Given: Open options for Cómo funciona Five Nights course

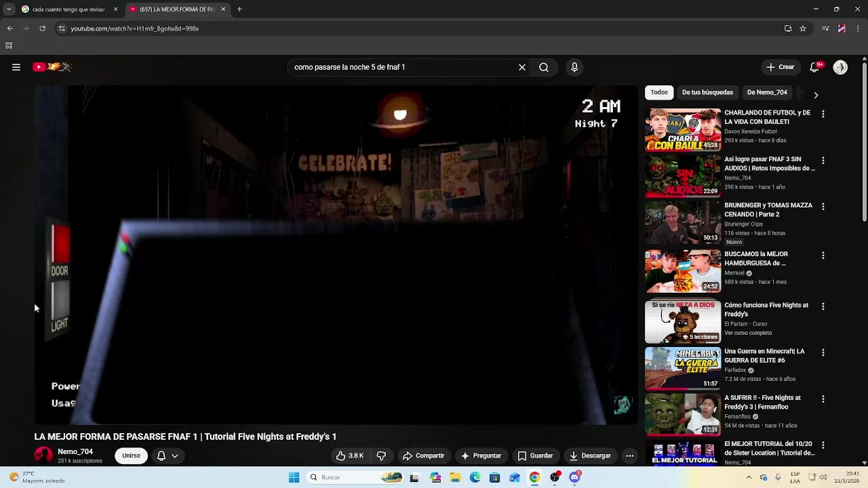Looking at the screenshot, I should pyautogui.click(x=823, y=306).
